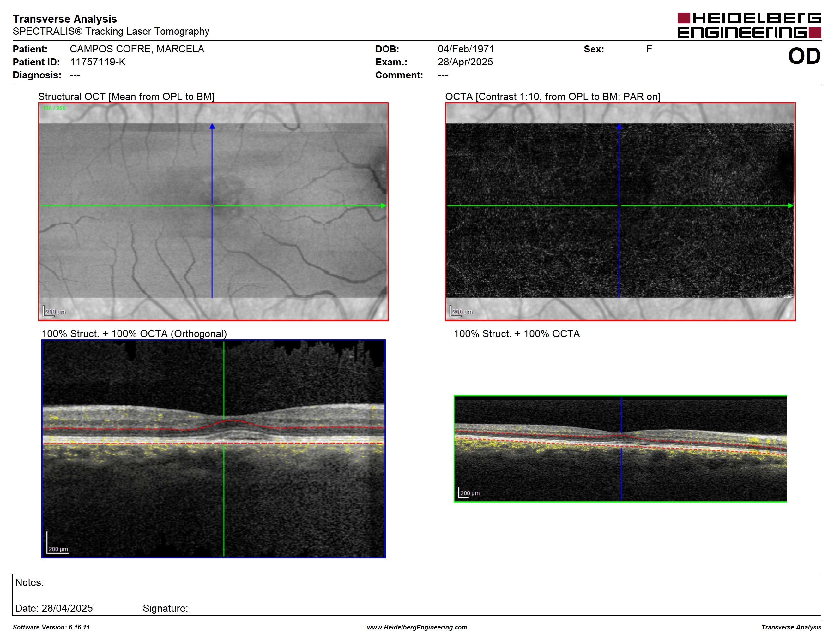The width and height of the screenshot is (834, 644).
Task: Select the orthogonal Struct. + OCTA B-scan
Action: pos(214,449)
